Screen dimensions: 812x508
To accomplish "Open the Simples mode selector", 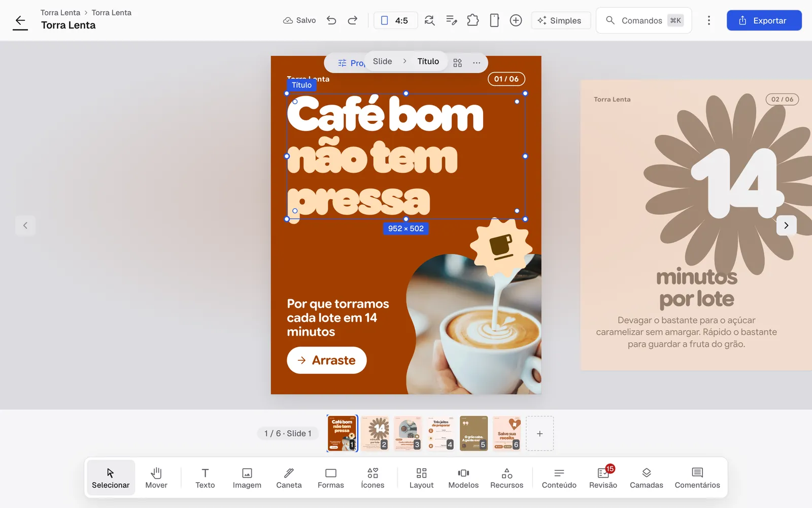I will coord(561,20).
